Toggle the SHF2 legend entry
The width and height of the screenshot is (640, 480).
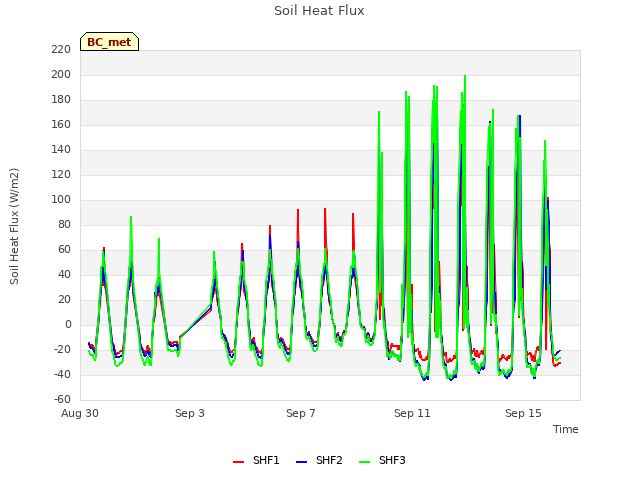319,460
